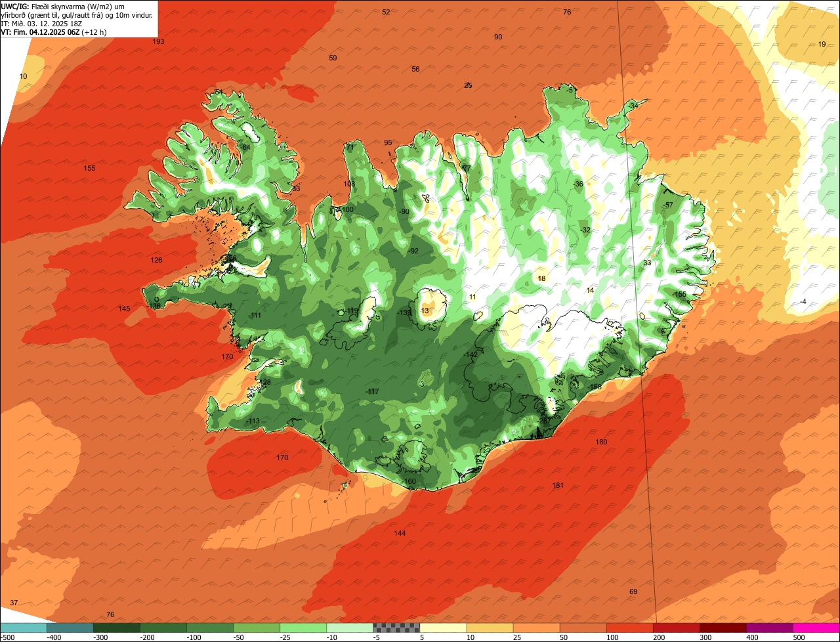The width and height of the screenshot is (840, 642).
Task: Select the dark green swatch between -300 and -200
Action: point(116,628)
